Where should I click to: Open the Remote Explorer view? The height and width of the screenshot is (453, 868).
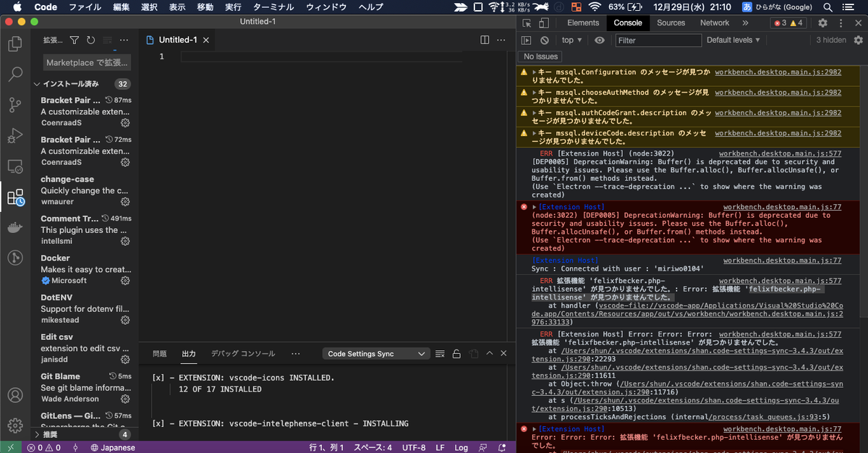tap(14, 166)
